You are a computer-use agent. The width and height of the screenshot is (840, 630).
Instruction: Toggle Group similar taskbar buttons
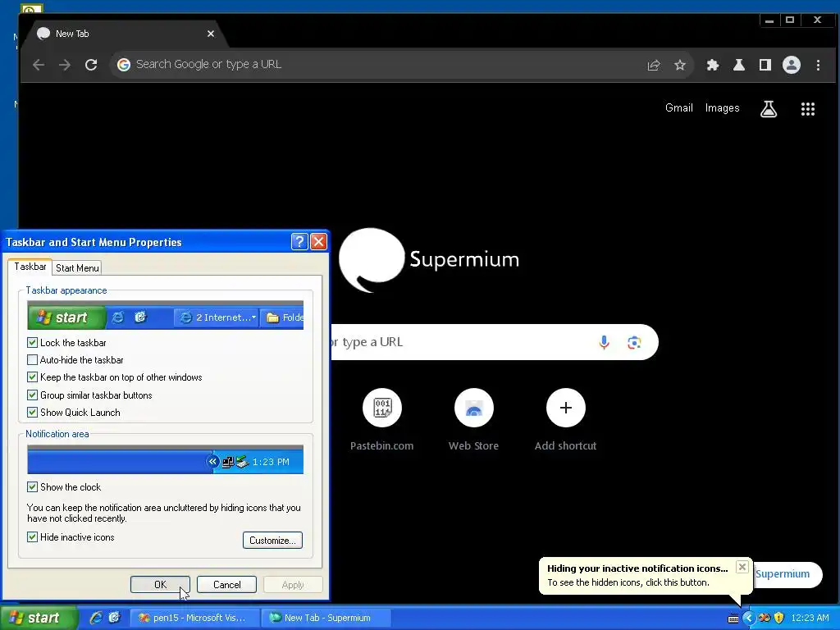pyautogui.click(x=32, y=395)
